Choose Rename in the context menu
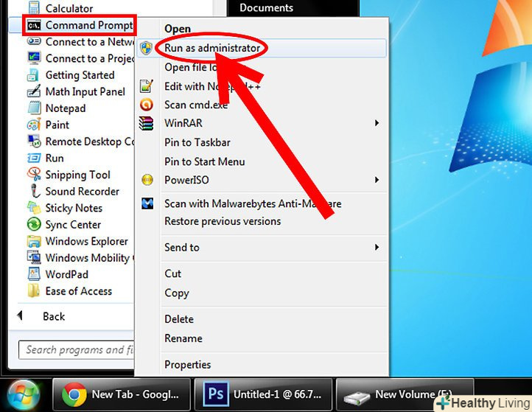Screen dimensions: 532x412 tap(262, 338)
